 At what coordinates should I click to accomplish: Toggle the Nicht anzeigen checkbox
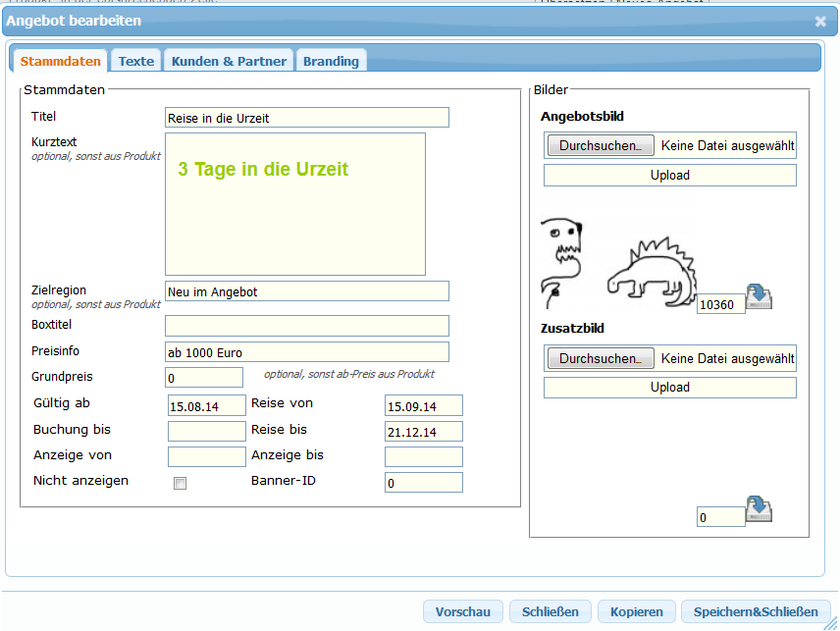point(180,483)
